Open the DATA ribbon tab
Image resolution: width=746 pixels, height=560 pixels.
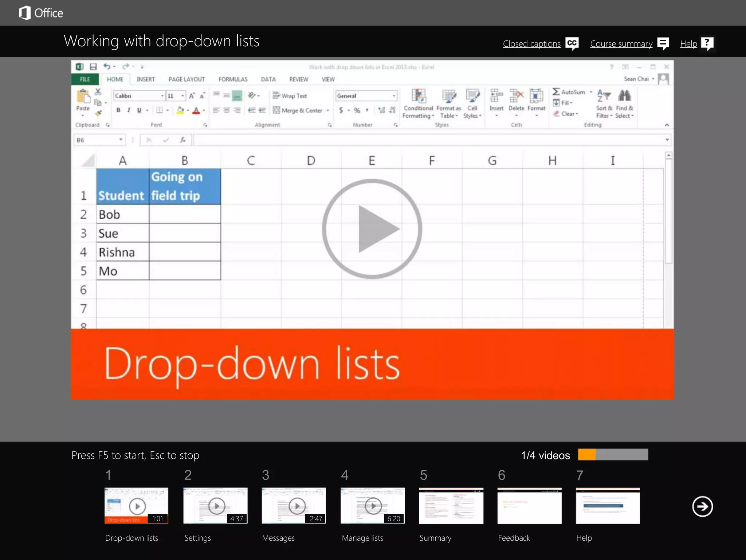[x=268, y=79]
